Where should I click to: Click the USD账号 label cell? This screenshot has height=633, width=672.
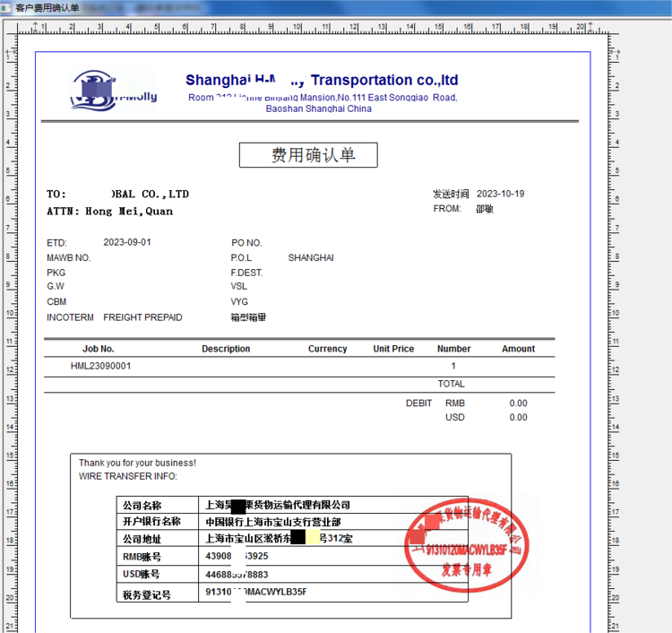click(158, 574)
